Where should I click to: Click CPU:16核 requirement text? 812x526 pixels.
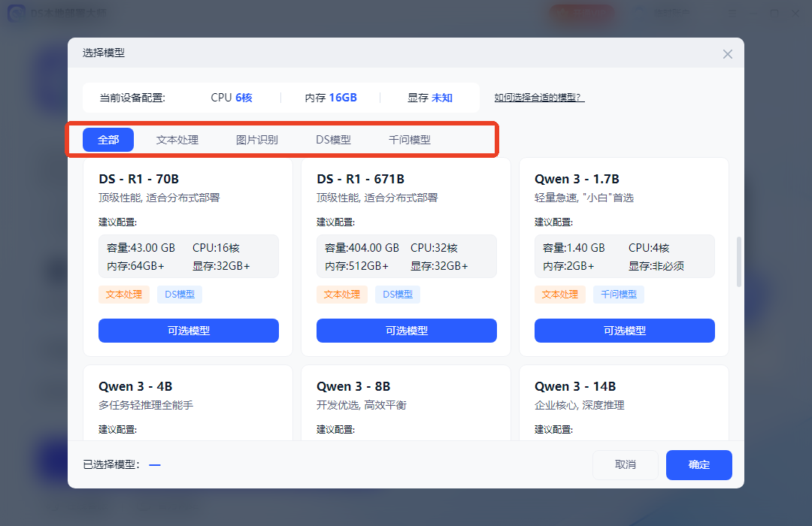[x=216, y=248]
